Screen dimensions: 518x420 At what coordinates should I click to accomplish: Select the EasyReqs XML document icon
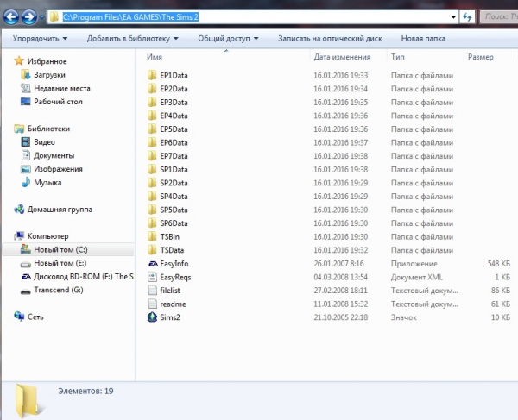[x=152, y=277]
